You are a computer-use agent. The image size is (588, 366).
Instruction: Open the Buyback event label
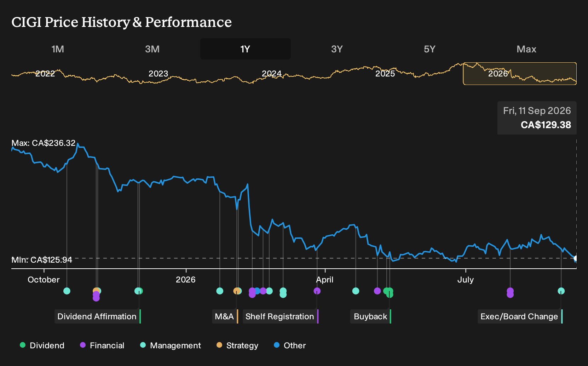(x=371, y=316)
